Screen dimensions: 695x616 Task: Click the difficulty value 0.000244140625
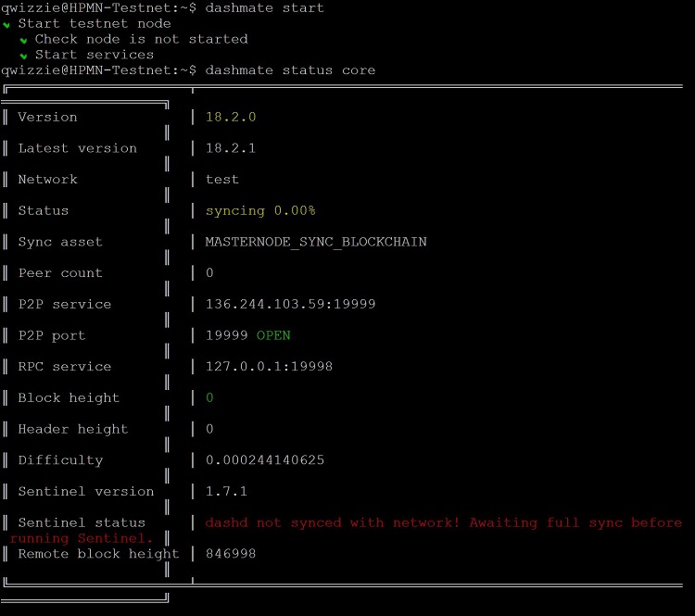tap(265, 460)
